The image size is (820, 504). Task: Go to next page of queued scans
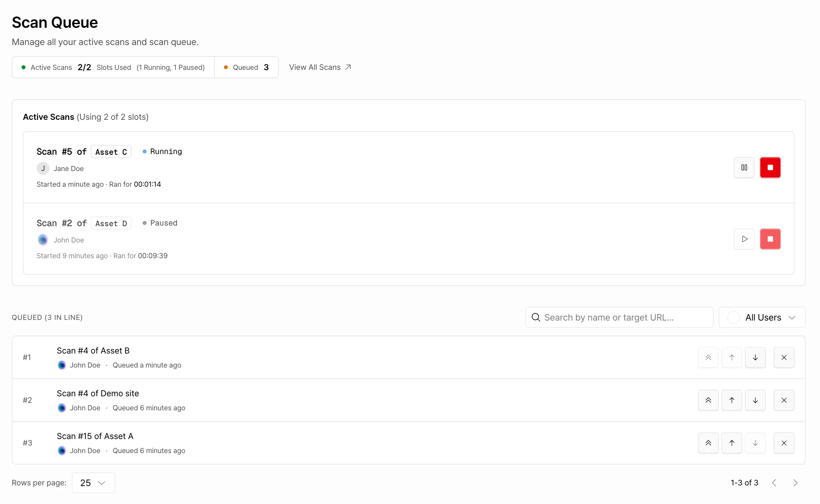pyautogui.click(x=795, y=483)
